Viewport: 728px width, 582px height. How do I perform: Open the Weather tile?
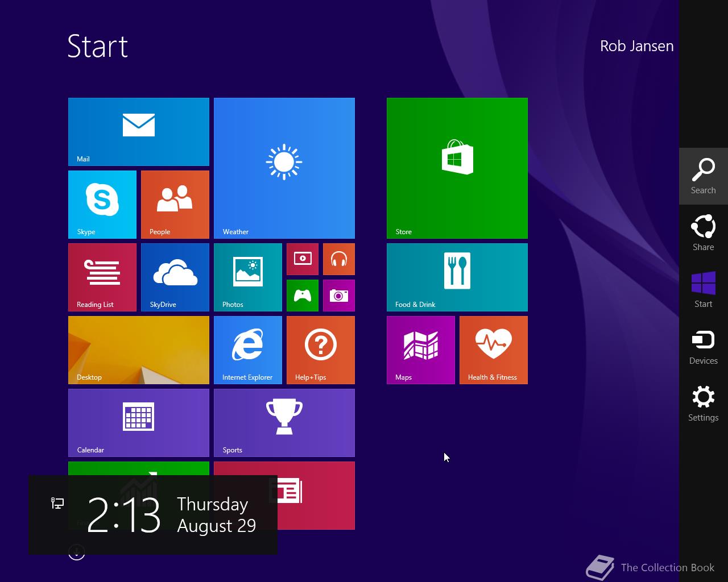284,168
